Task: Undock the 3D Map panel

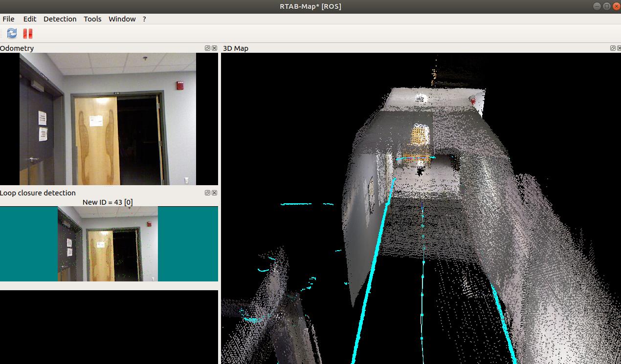Action: point(612,48)
